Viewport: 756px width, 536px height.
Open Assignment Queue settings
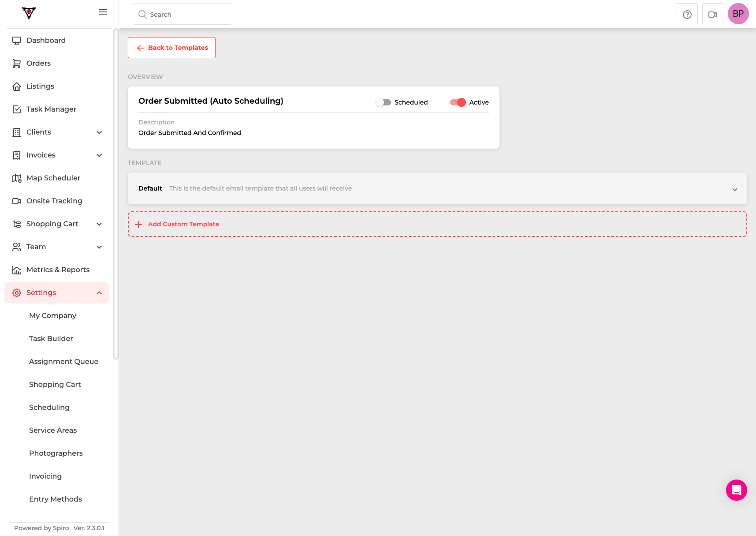click(x=63, y=361)
